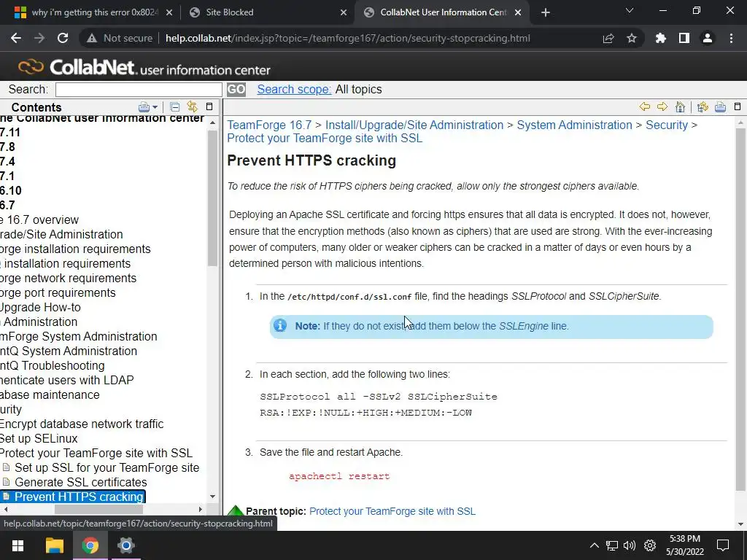747x560 pixels.
Task: Bookmark this page with star icon
Action: [632, 38]
